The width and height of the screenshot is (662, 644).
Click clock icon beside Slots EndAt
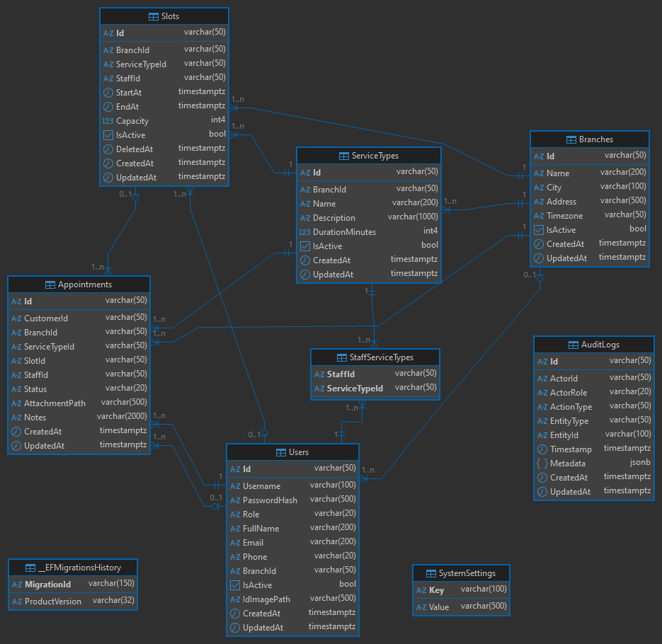tap(108, 107)
